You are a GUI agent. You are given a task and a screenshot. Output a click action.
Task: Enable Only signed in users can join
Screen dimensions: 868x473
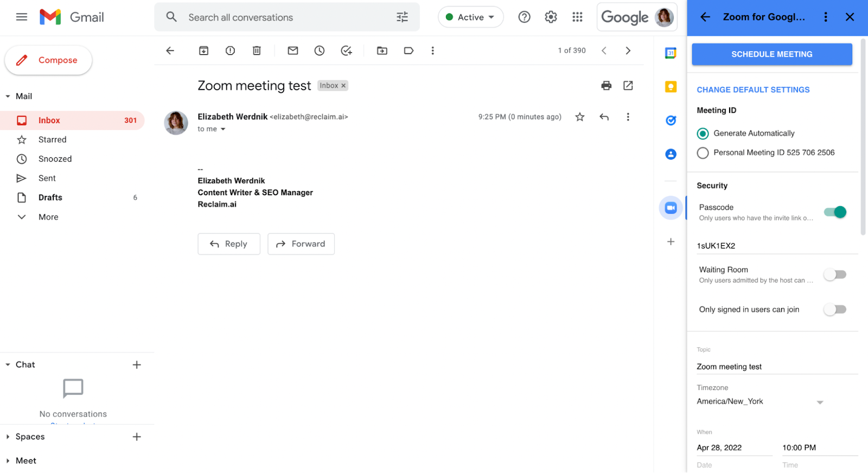click(x=835, y=309)
